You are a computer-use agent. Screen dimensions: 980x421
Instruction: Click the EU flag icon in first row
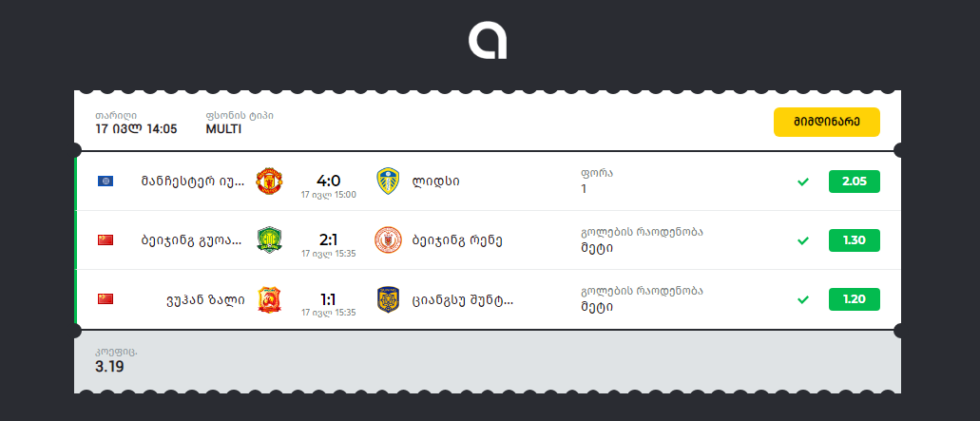(x=106, y=181)
